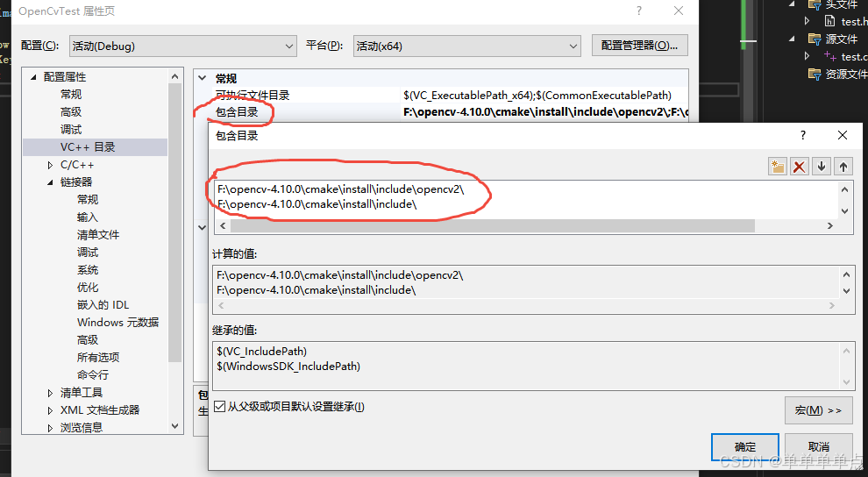Cancel with the 取消 button
The width and height of the screenshot is (868, 477).
point(819,446)
